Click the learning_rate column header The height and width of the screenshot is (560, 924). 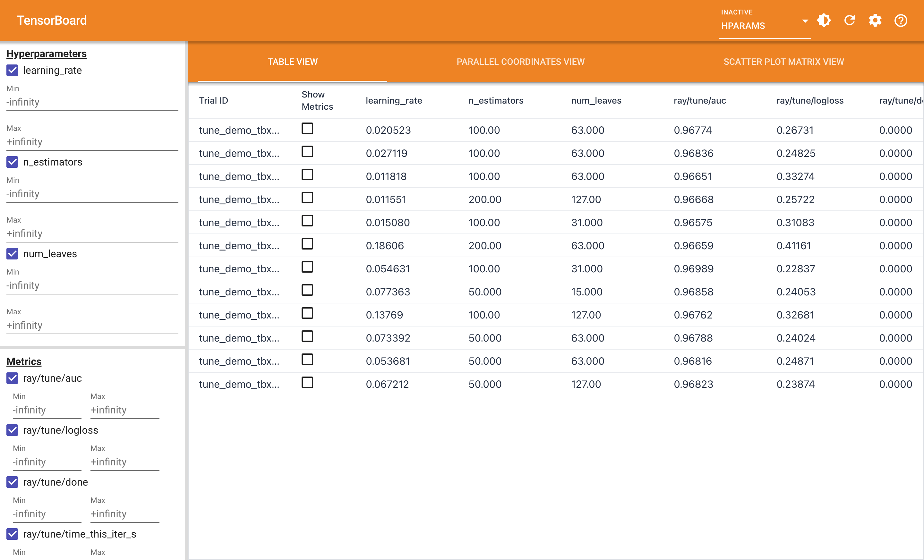tap(394, 100)
